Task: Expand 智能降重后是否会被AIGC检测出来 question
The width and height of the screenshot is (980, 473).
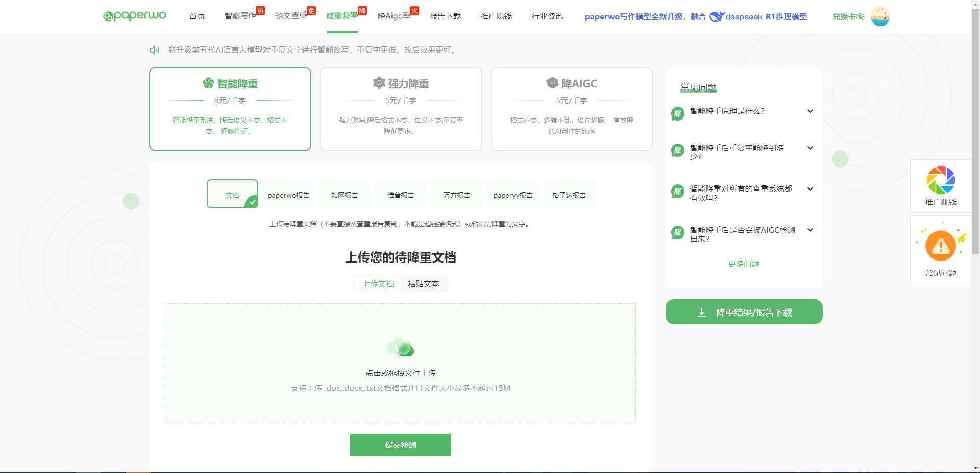Action: pos(810,230)
